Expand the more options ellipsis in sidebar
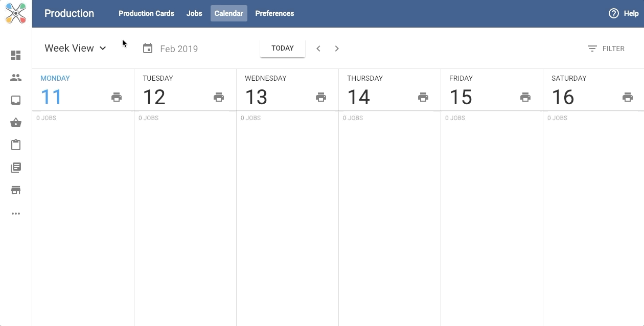The width and height of the screenshot is (644, 326). 16,214
